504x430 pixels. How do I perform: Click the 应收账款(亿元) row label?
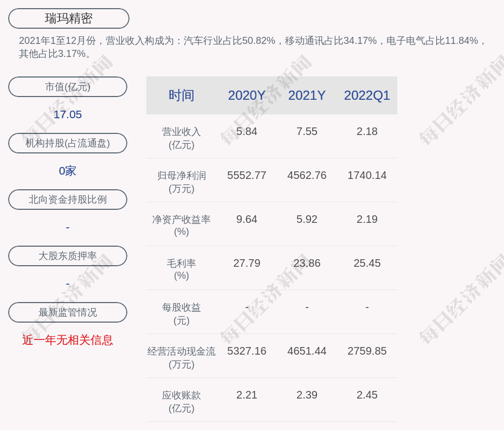pos(182,402)
